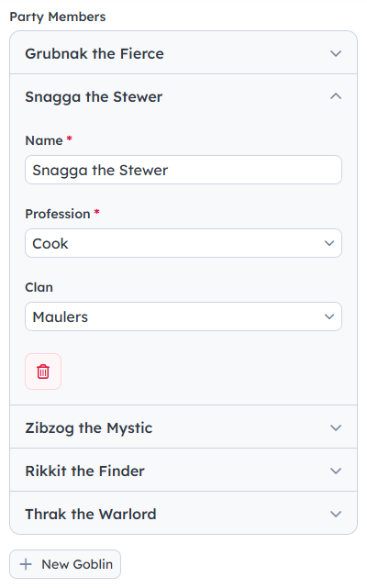Click the plus icon beside New Goblin

(26, 564)
